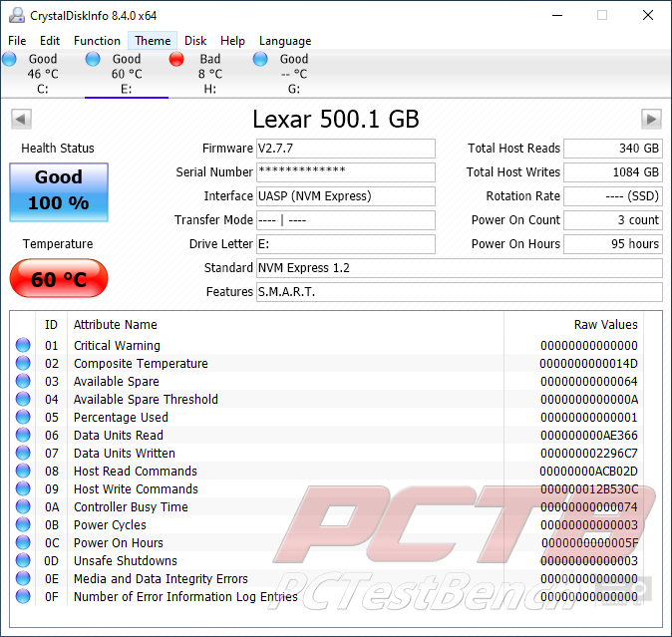672x637 pixels.
Task: Open the Disk menu
Action: pyautogui.click(x=195, y=41)
